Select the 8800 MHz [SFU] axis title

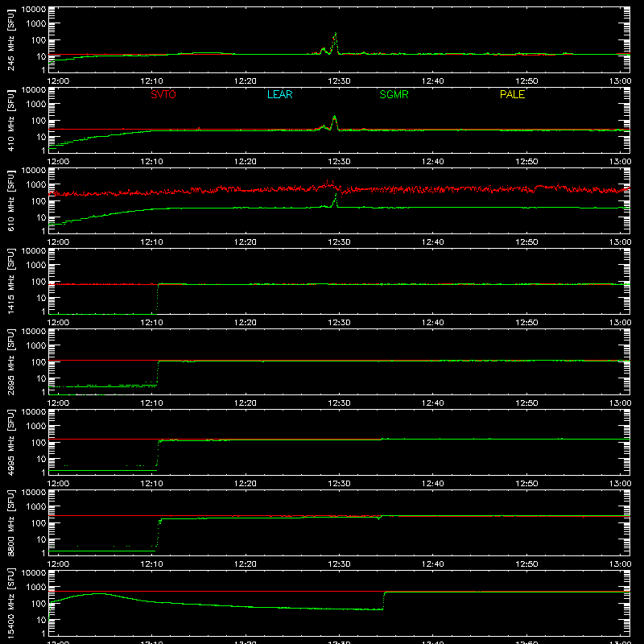pos(10,522)
